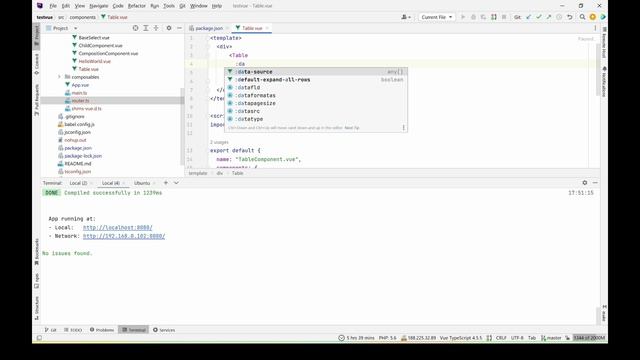The image size is (640, 360).
Task: Click the Project panel vertical scrollbar
Action: pos(182,126)
